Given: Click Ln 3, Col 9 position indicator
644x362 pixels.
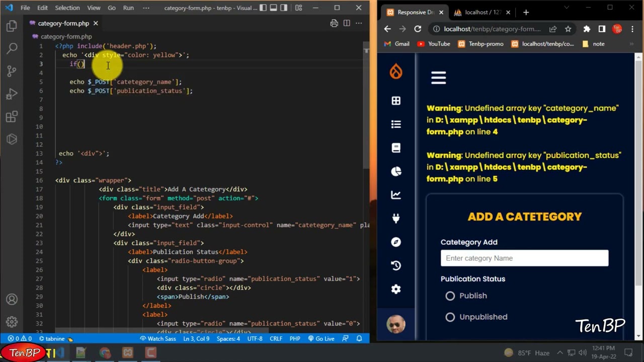Looking at the screenshot, I should (x=197, y=339).
